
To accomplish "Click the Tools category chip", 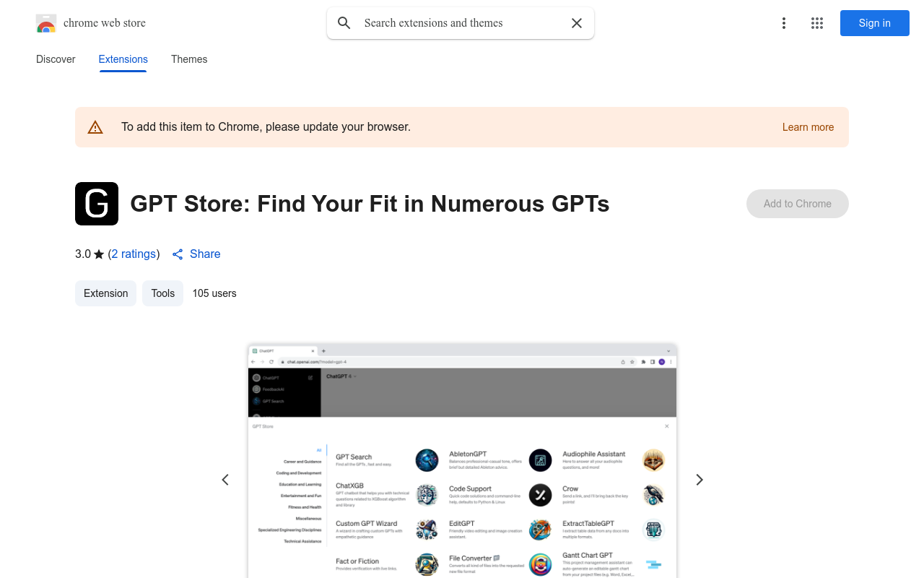I will coord(162,293).
